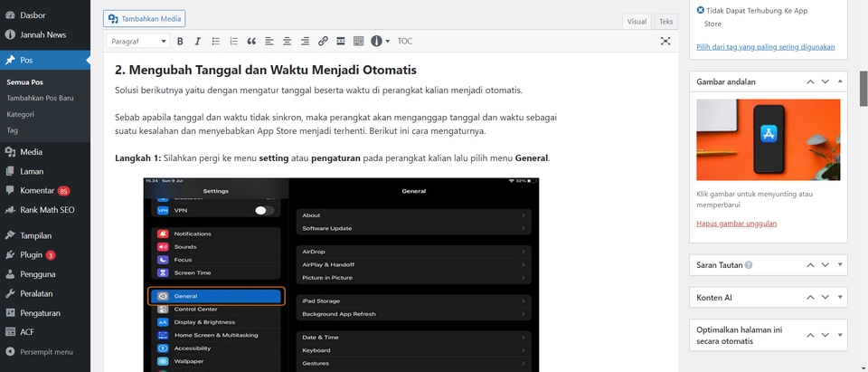
Task: Insert a numbered list
Action: tap(233, 41)
